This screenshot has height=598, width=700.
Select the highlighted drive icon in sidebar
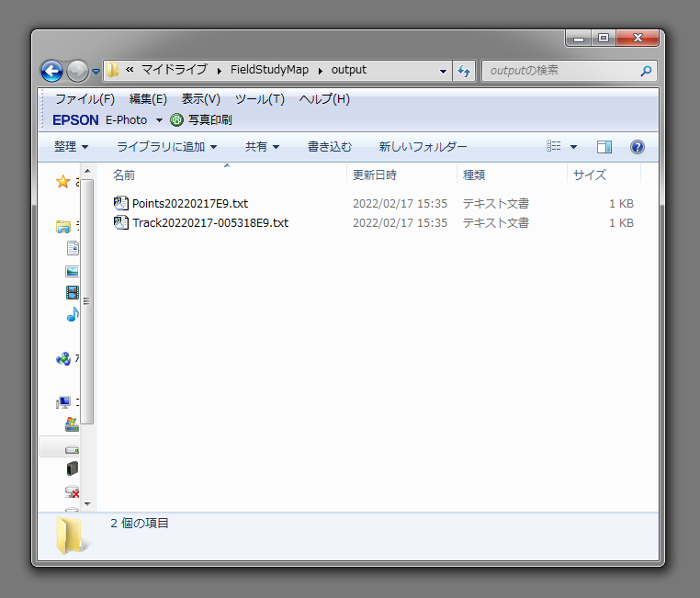click(72, 449)
